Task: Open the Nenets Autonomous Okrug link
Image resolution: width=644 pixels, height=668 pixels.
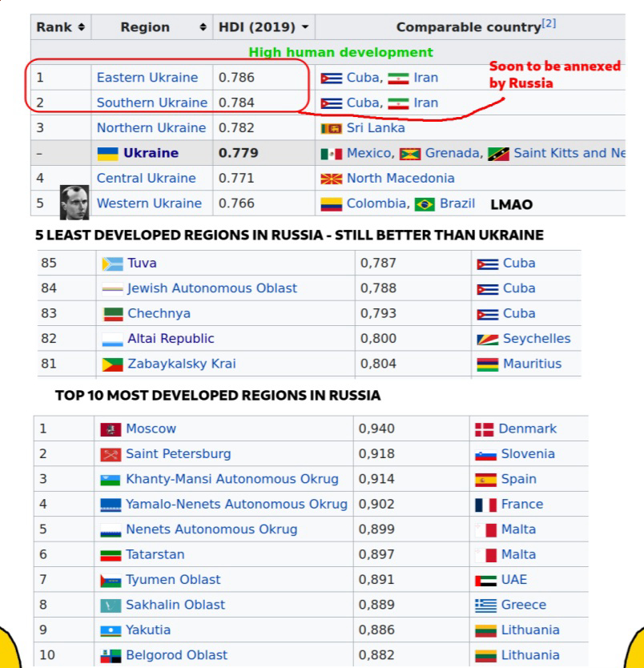Action: [x=211, y=529]
